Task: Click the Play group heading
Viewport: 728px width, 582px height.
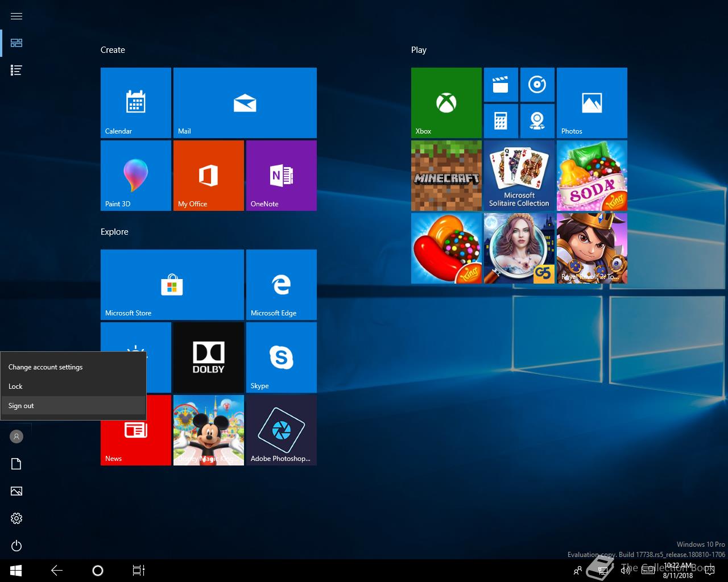Action: coord(419,50)
